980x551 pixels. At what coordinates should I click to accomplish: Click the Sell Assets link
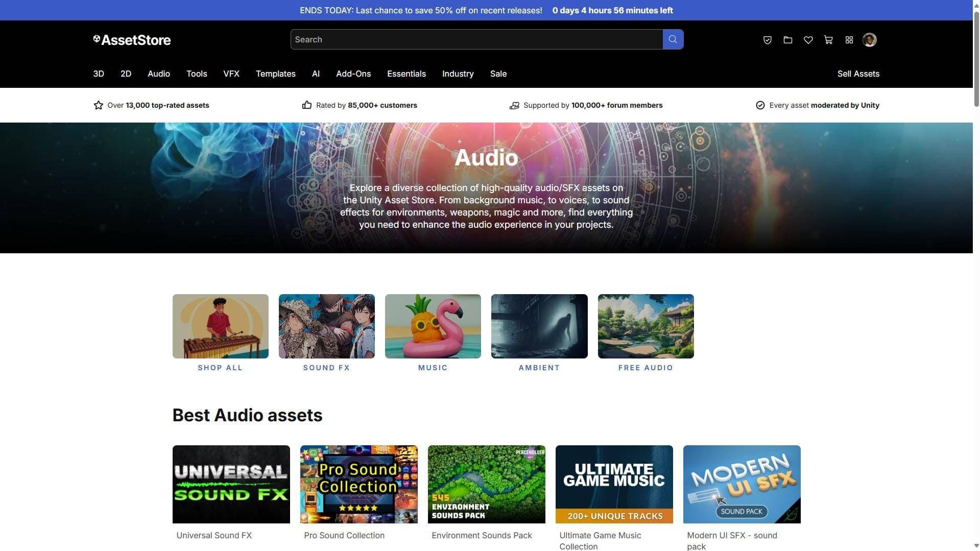(858, 74)
